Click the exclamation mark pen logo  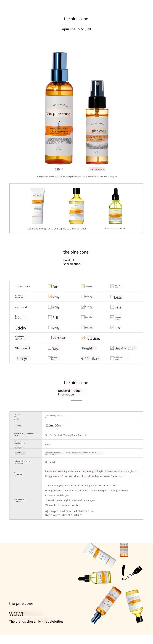pyautogui.click(x=131, y=573)
